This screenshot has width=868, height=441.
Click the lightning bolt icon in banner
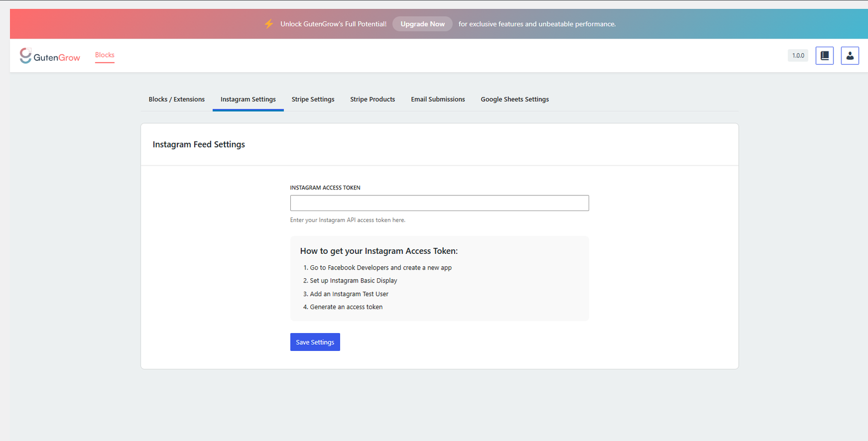(269, 24)
